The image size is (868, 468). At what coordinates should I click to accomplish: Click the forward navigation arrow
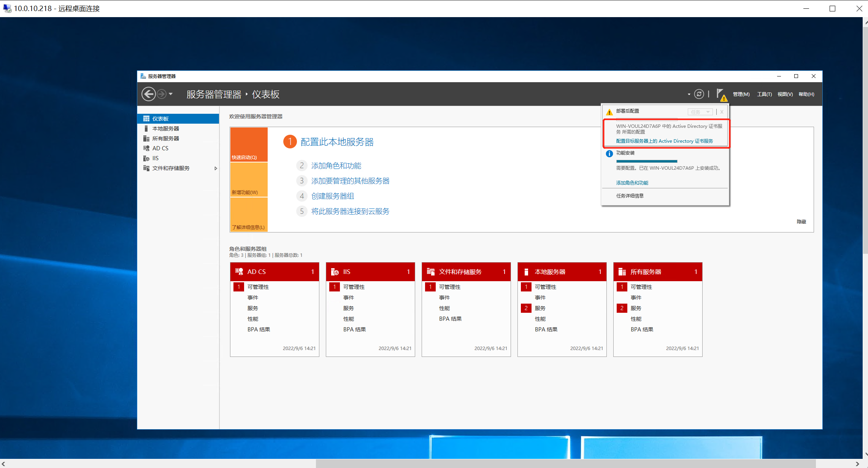coord(162,94)
